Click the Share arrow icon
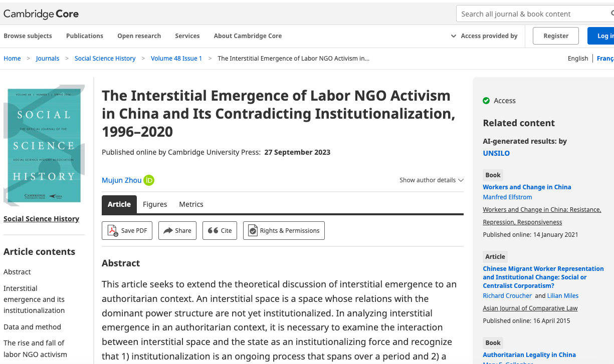Viewport: 614px width, 364px height. (x=168, y=231)
